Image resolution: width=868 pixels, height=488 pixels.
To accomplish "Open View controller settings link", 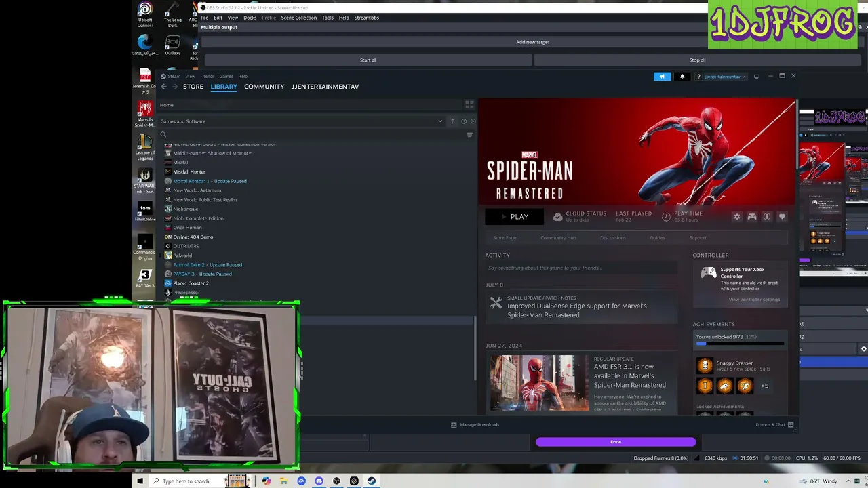I will (x=754, y=300).
